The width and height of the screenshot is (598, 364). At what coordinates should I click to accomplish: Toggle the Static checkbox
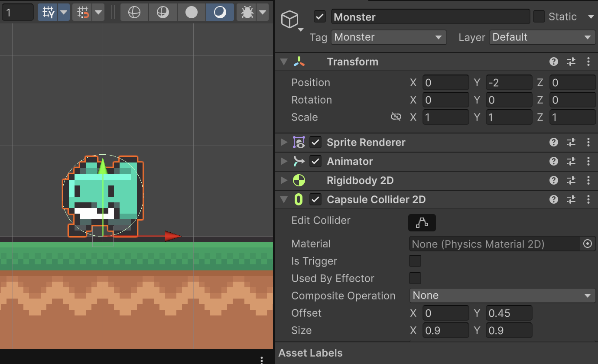(x=539, y=17)
